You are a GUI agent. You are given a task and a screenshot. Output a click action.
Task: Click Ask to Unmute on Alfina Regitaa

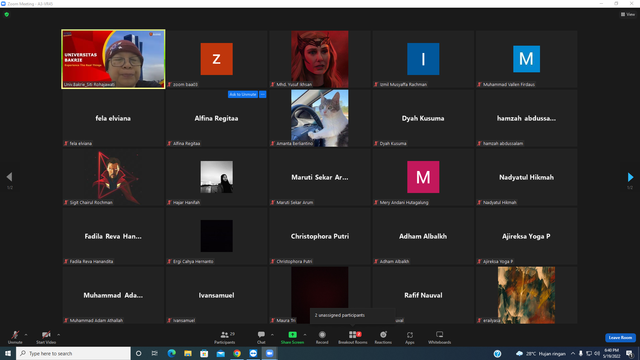click(243, 94)
